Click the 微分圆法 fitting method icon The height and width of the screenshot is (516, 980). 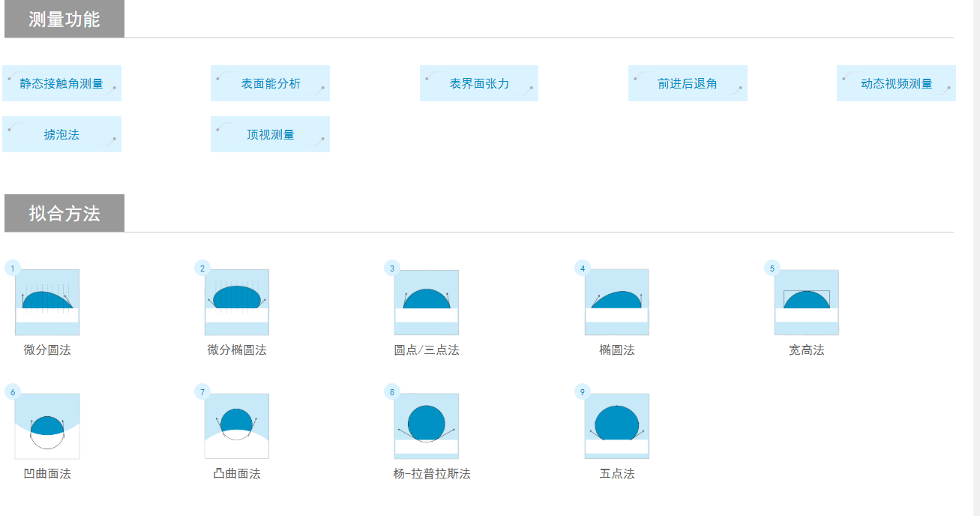click(47, 302)
